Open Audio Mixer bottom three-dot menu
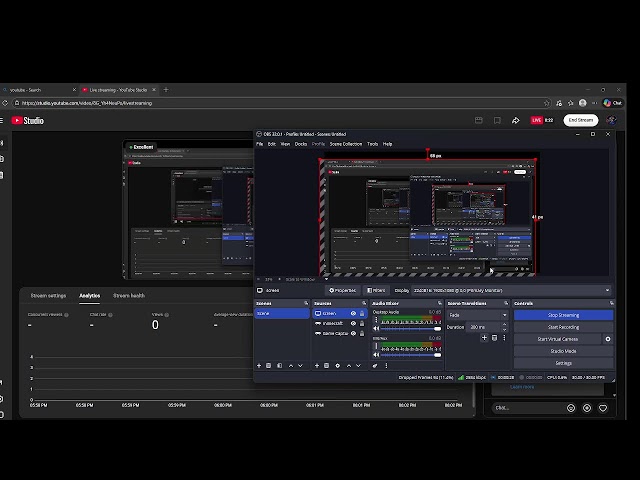This screenshot has height=480, width=640. tap(386, 366)
